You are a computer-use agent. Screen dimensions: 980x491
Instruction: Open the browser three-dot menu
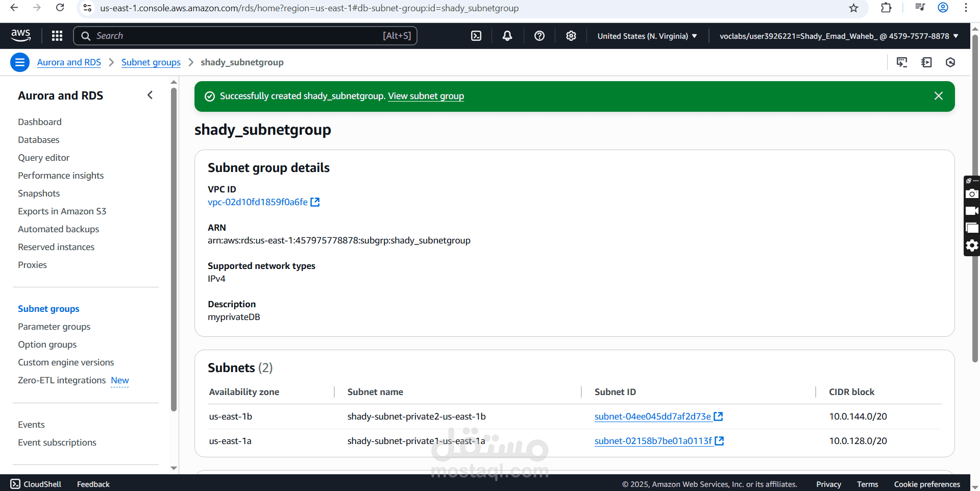[x=966, y=8]
